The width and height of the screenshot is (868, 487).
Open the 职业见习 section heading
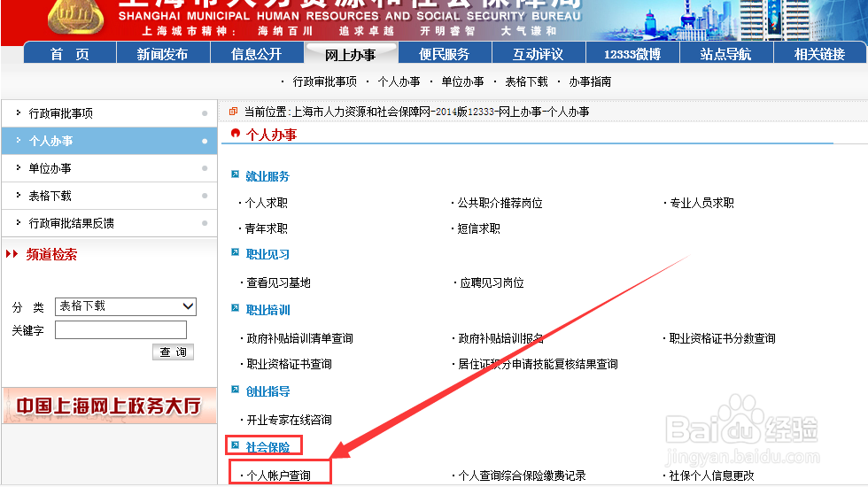click(x=267, y=255)
